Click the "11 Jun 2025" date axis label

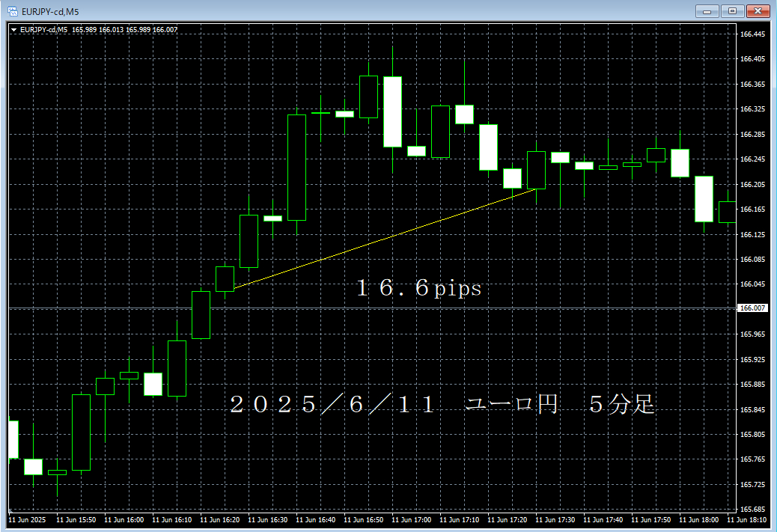coord(28,519)
